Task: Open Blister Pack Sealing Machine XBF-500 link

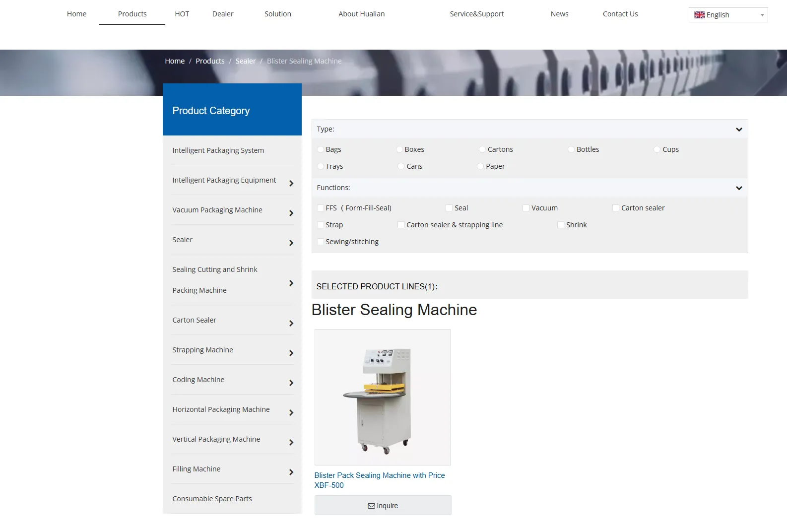Action: coord(380,480)
